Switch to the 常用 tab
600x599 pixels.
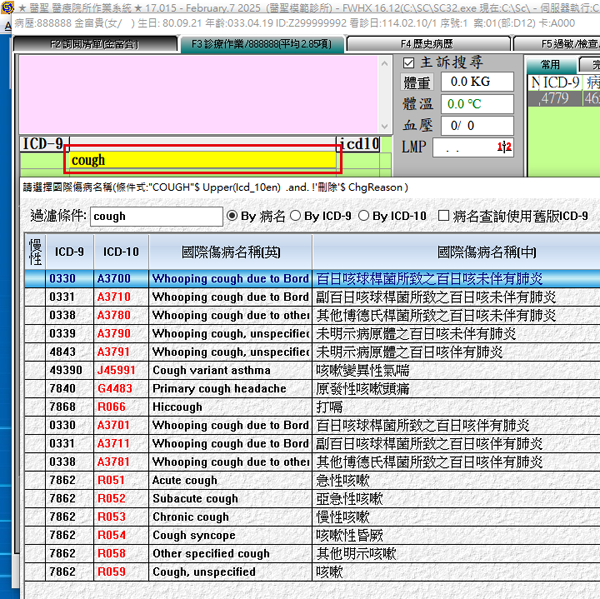coord(550,64)
